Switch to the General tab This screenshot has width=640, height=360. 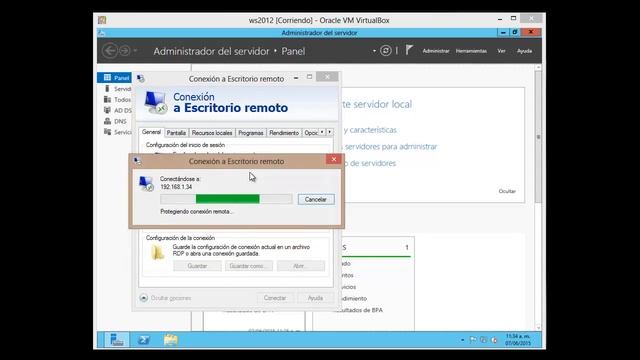pos(151,132)
